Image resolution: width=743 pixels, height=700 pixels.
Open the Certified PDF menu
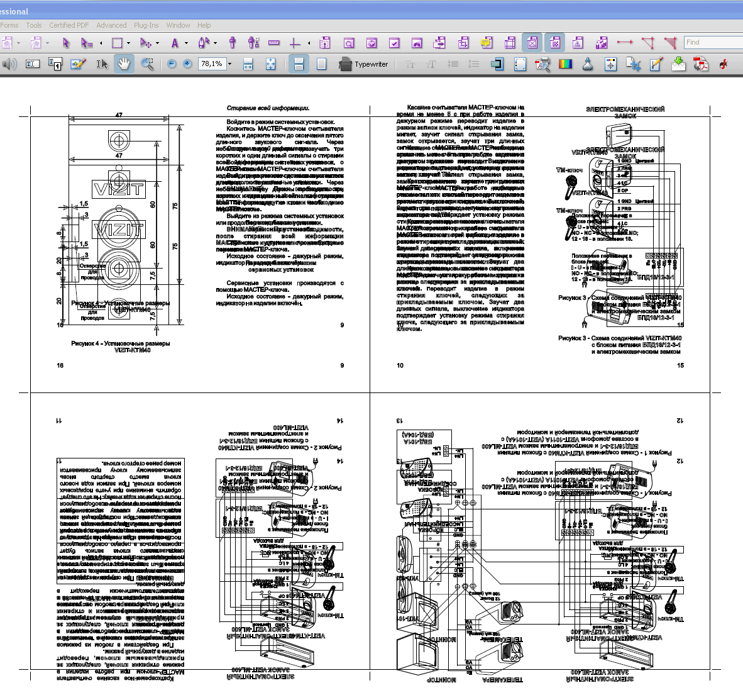[69, 25]
